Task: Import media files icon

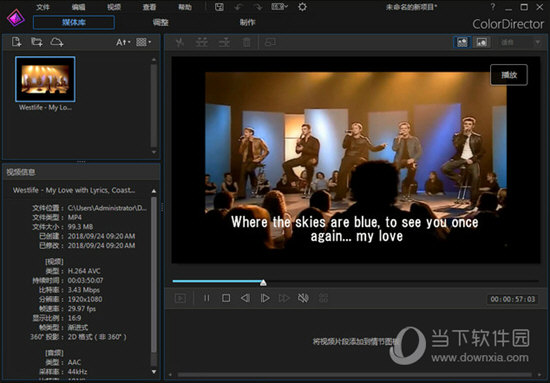Action: coord(16,42)
